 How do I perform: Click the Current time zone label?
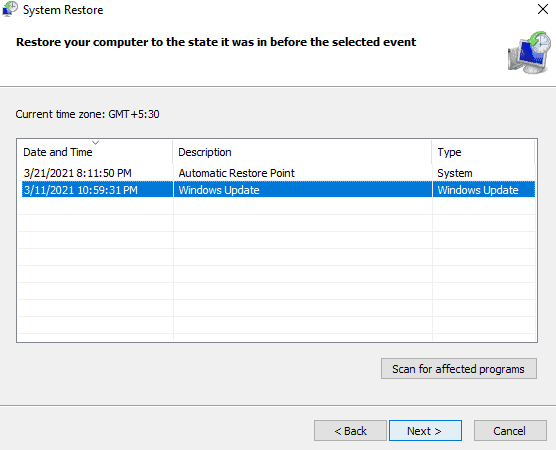(x=87, y=114)
